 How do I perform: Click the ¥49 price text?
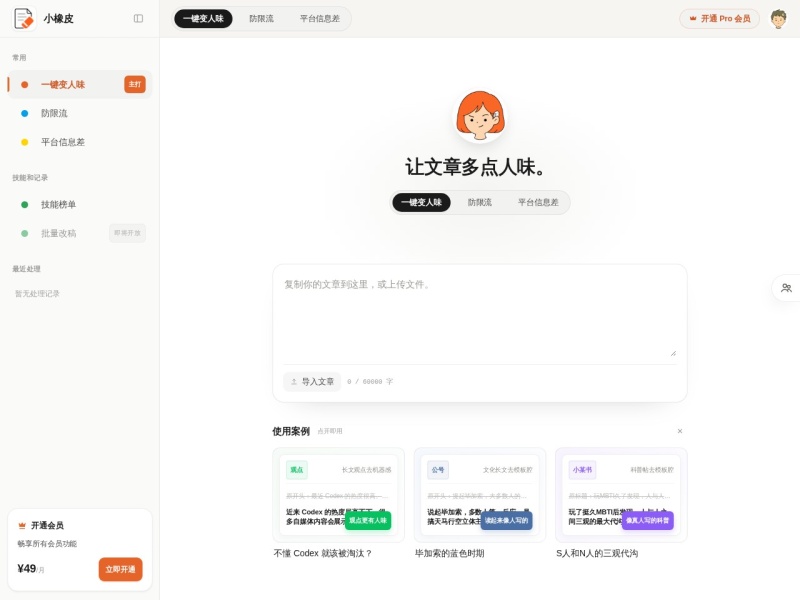coord(27,569)
